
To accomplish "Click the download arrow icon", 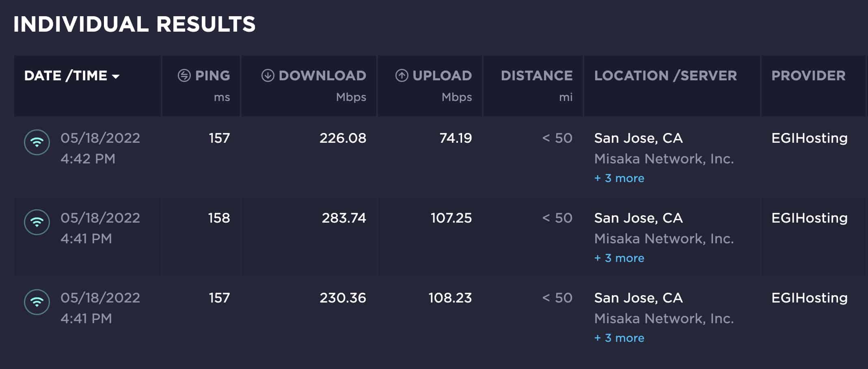I will pos(268,75).
